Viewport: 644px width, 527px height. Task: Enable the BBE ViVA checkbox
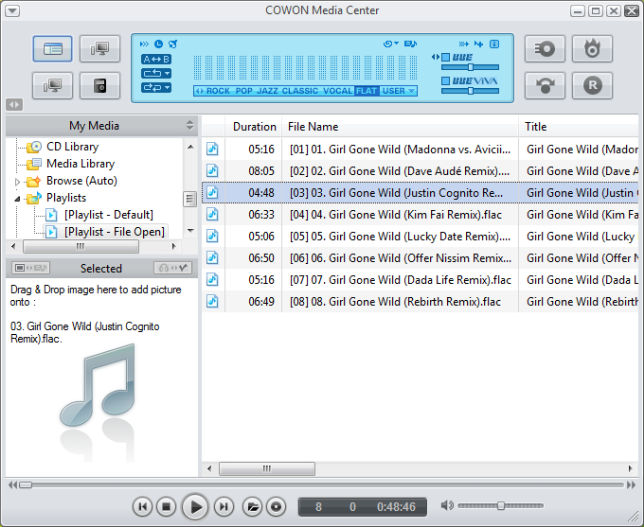click(446, 81)
